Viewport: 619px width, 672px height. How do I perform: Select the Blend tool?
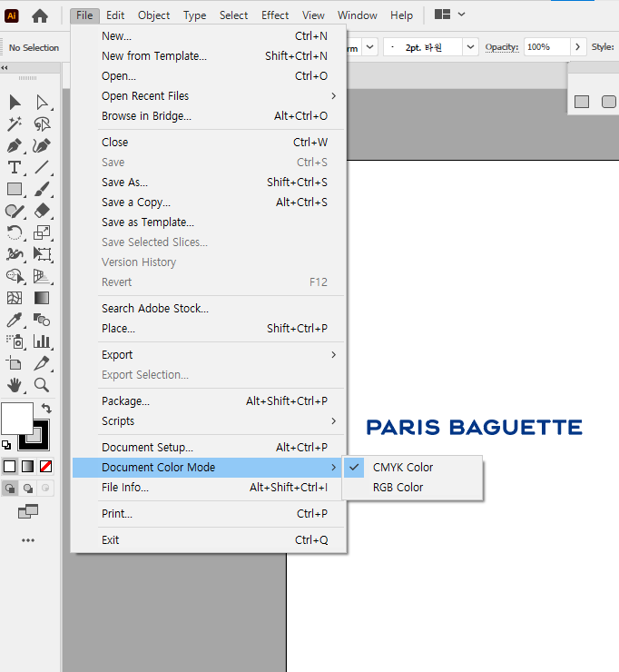tap(42, 320)
